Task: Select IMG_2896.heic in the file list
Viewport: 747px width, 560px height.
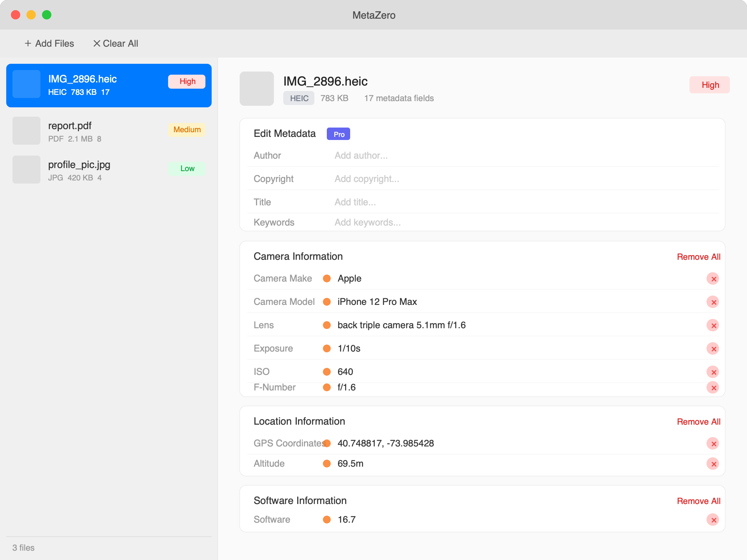Action: click(x=109, y=86)
